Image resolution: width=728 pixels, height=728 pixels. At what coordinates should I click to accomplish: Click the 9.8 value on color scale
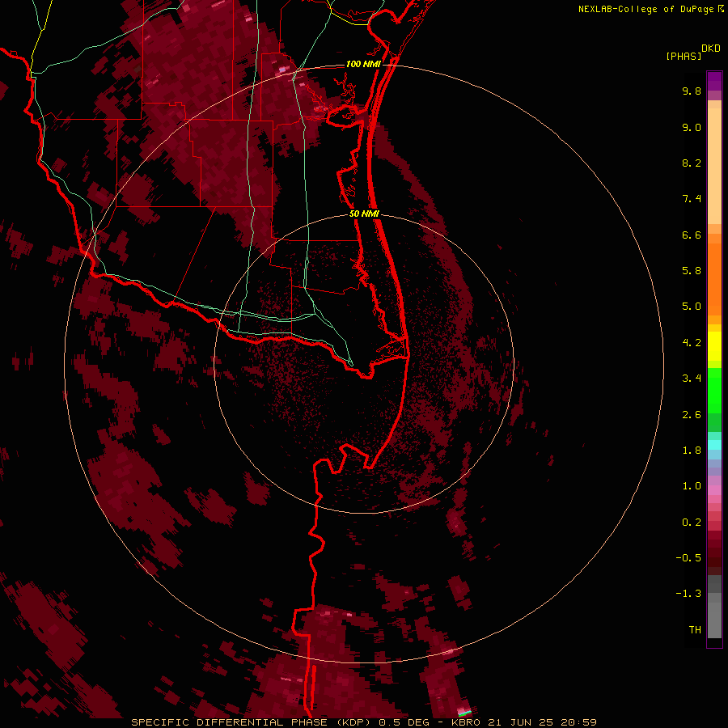(692, 91)
